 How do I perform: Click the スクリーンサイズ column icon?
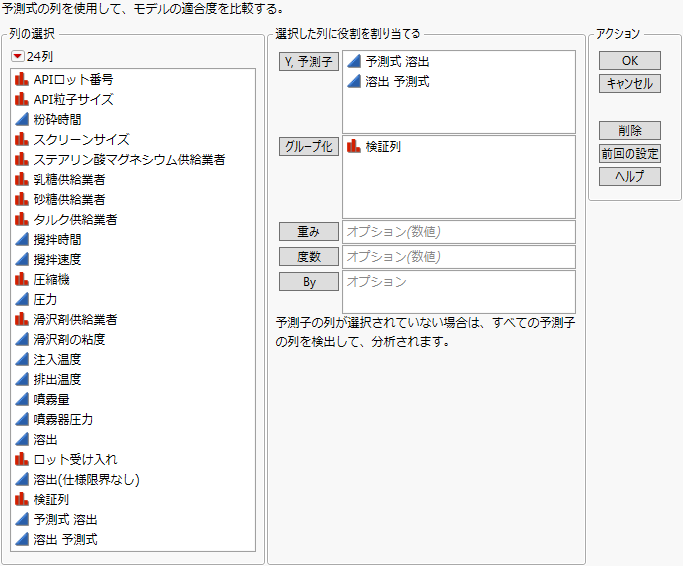(x=22, y=139)
